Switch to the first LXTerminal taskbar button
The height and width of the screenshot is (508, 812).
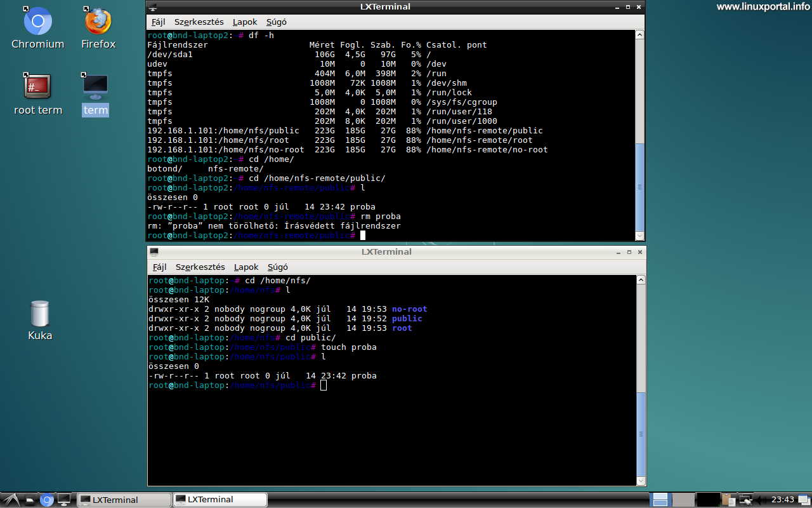(x=124, y=500)
